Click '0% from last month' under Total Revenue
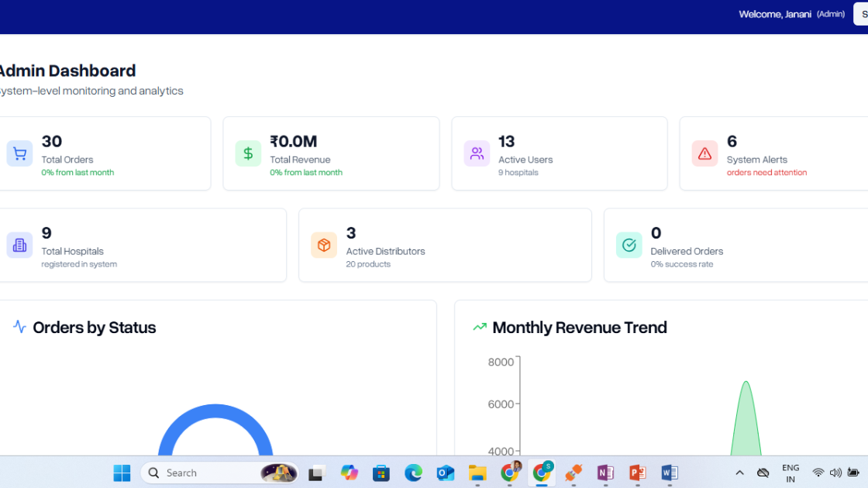The image size is (868, 488). point(306,173)
